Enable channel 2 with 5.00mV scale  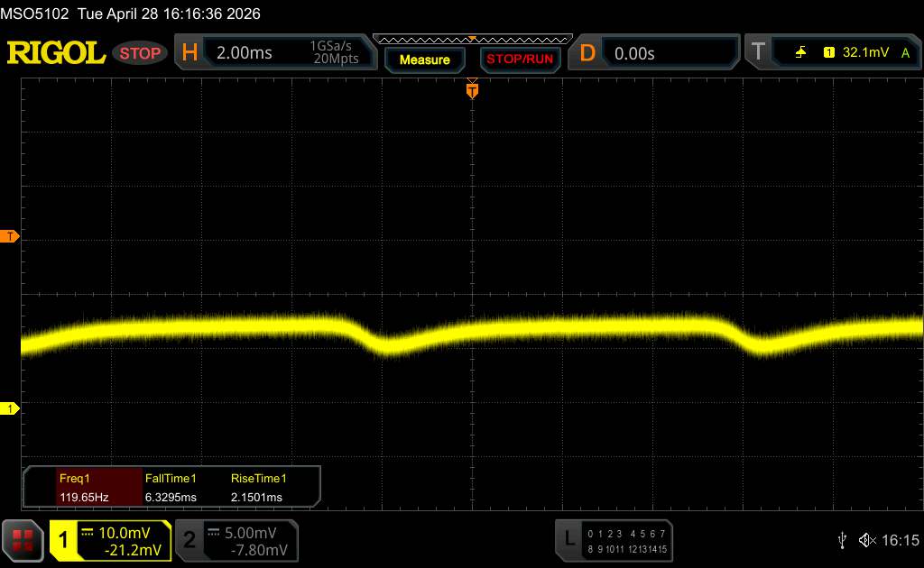[x=236, y=541]
